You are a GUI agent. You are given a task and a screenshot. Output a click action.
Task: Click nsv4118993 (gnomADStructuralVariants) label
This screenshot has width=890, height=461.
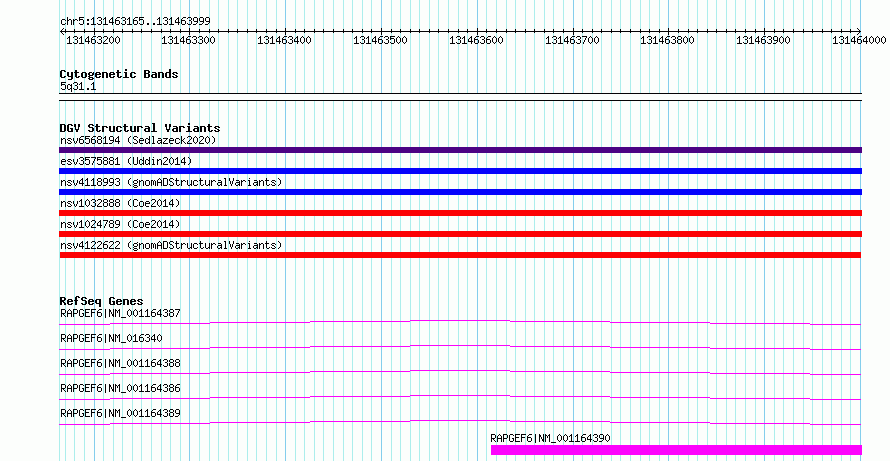coord(171,182)
